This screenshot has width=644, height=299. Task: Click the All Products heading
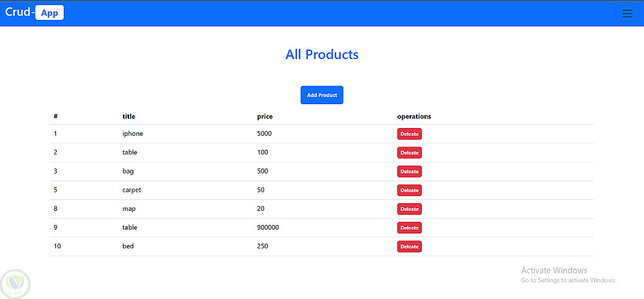[x=322, y=55]
